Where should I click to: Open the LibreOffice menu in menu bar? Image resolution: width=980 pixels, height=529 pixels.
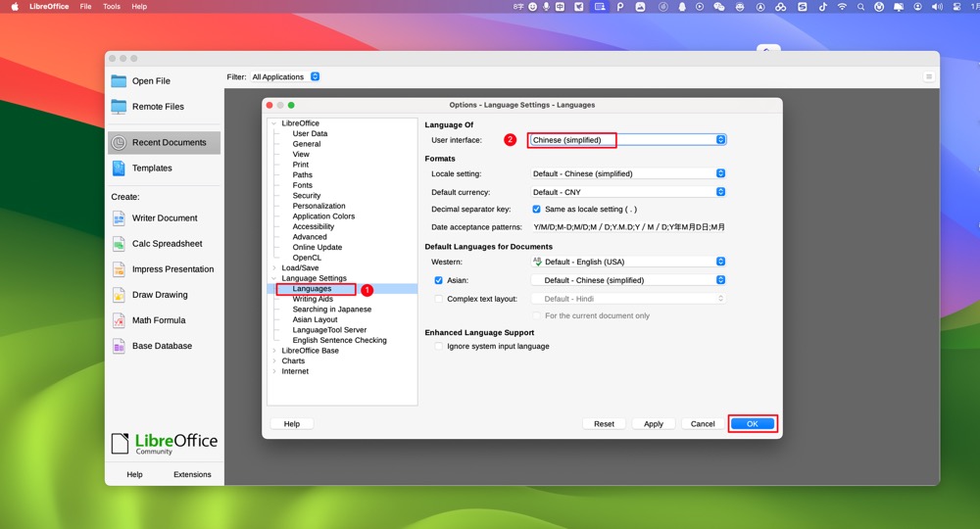[x=49, y=6]
